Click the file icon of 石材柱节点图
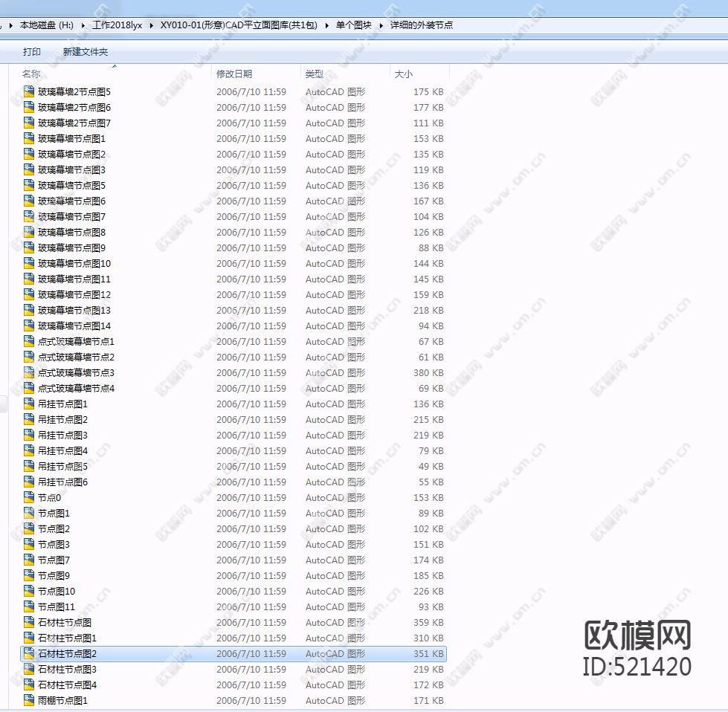 [29, 622]
